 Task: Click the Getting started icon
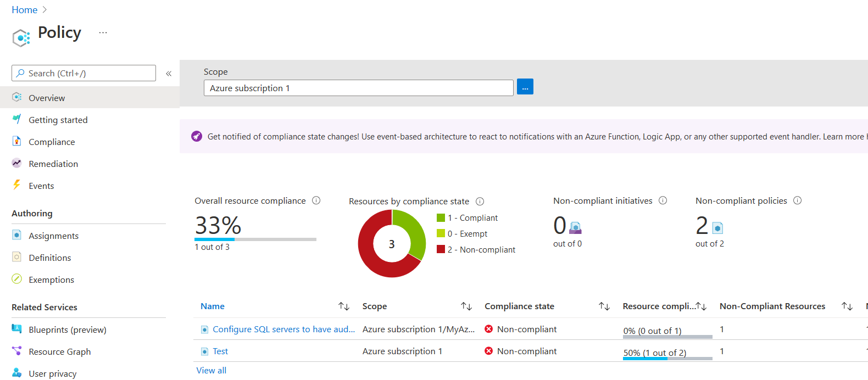[17, 119]
